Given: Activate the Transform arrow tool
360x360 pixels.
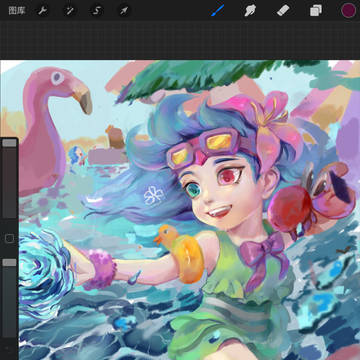Looking at the screenshot, I should [124, 11].
